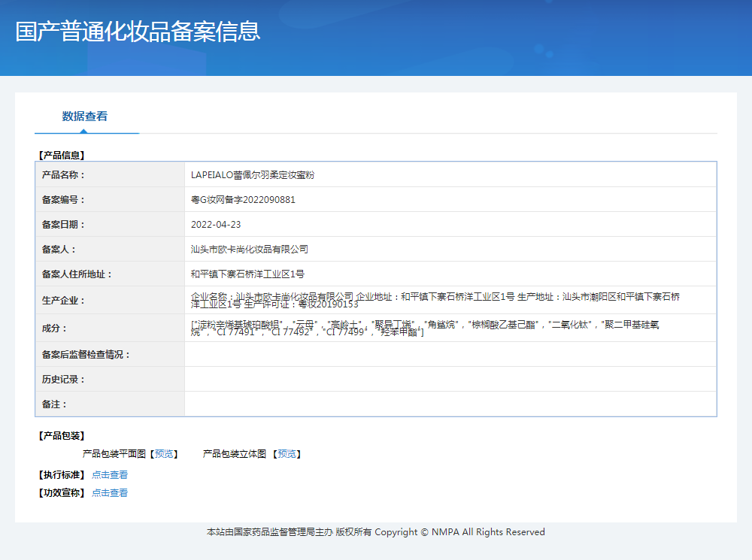Open the 数据查看 tab
This screenshot has height=560, width=752.
[x=85, y=117]
